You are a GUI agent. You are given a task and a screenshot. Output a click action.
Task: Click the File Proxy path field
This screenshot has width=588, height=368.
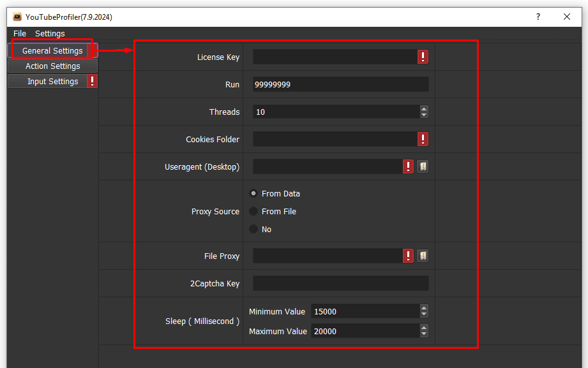[328, 256]
